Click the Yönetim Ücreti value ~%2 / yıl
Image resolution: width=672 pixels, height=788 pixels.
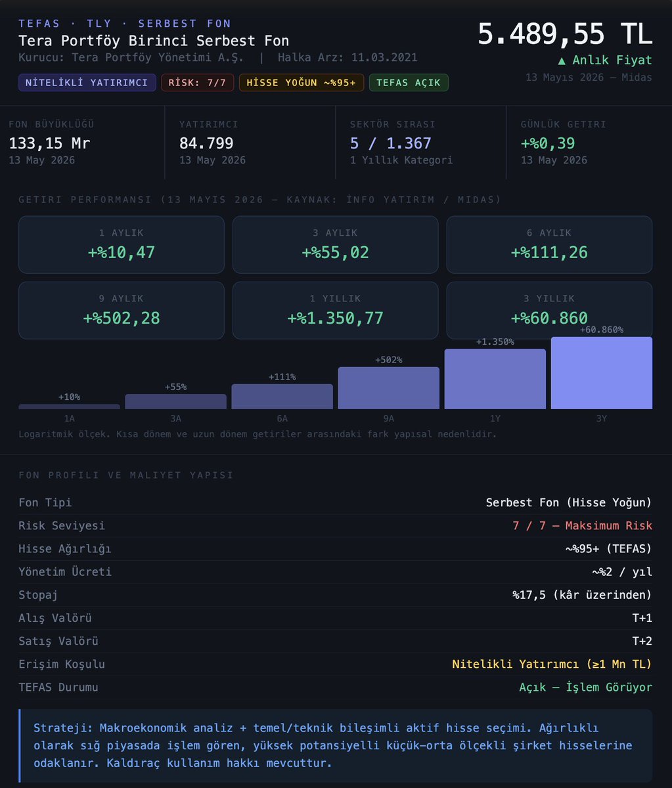pyautogui.click(x=622, y=571)
